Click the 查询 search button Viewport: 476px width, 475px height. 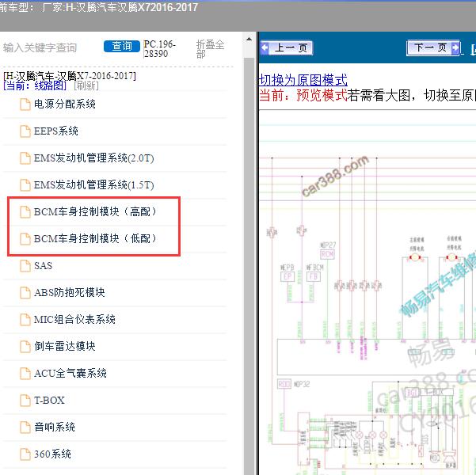(122, 46)
